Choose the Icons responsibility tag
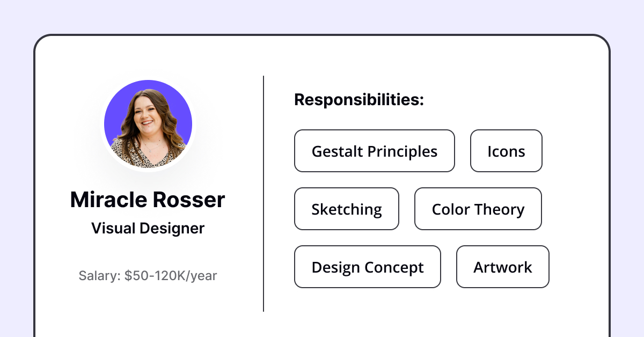 [x=506, y=151]
